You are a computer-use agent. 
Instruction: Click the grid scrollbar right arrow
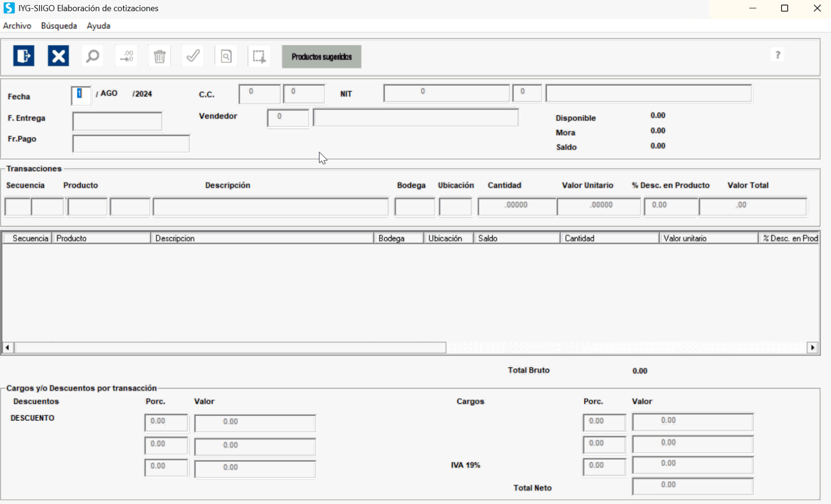coord(813,348)
